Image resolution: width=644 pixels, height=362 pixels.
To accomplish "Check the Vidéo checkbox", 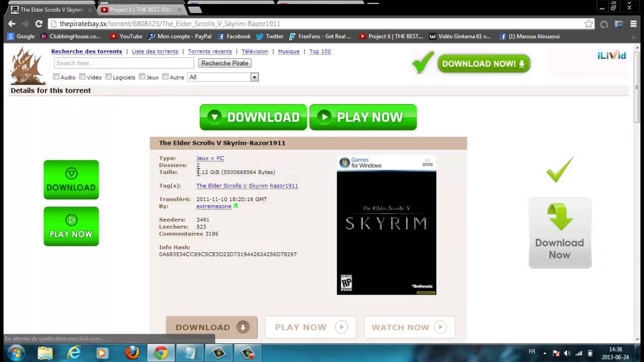I will pos(82,77).
